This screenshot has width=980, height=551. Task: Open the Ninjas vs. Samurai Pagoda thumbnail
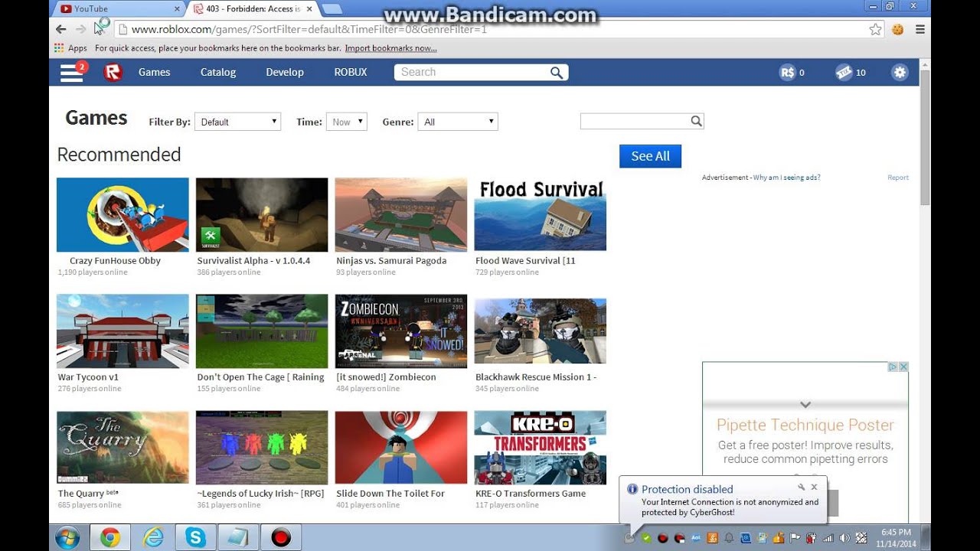pyautogui.click(x=400, y=214)
